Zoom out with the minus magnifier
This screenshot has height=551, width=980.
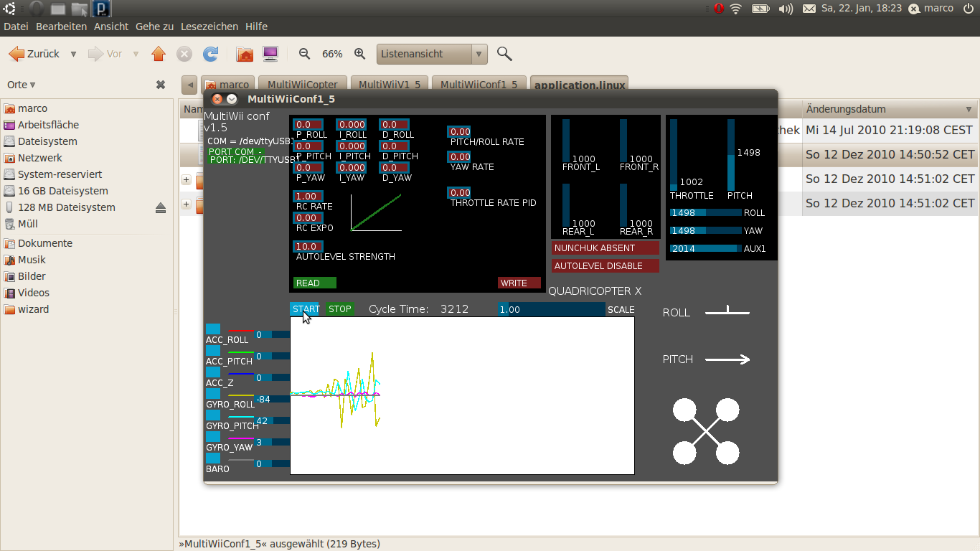click(304, 54)
